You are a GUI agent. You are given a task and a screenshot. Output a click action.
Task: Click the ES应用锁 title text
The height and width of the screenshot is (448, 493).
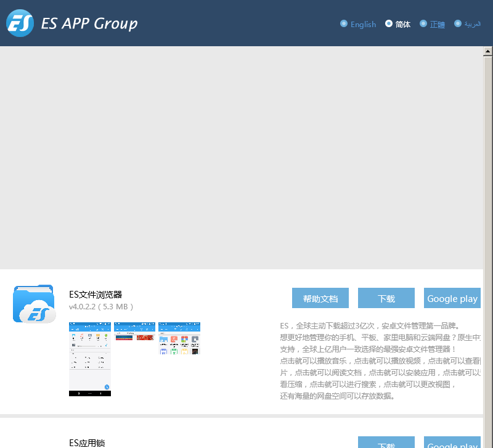tap(87, 443)
